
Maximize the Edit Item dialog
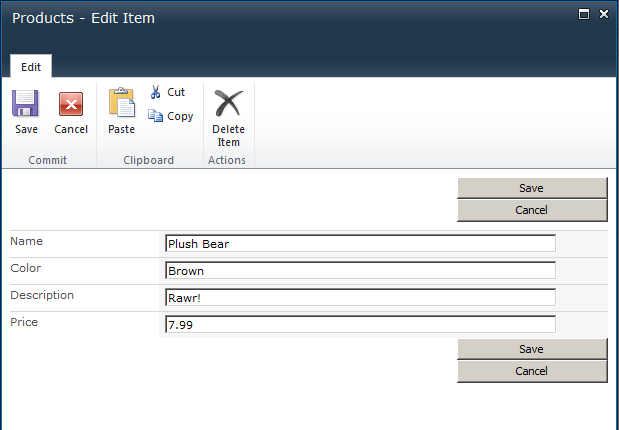click(x=583, y=14)
